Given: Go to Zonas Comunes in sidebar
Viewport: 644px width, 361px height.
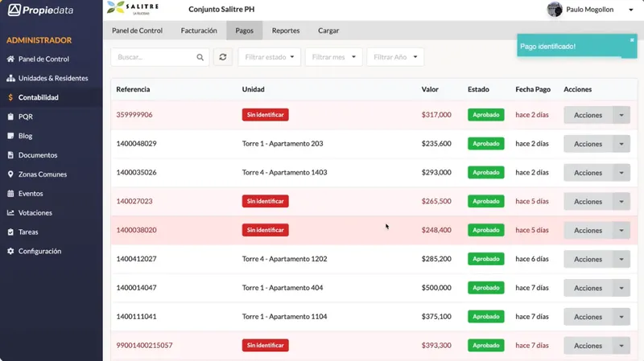Looking at the screenshot, I should (x=36, y=174).
